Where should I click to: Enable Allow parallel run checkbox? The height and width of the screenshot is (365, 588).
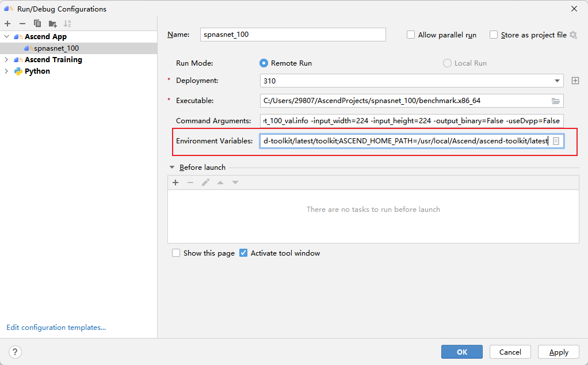(411, 35)
